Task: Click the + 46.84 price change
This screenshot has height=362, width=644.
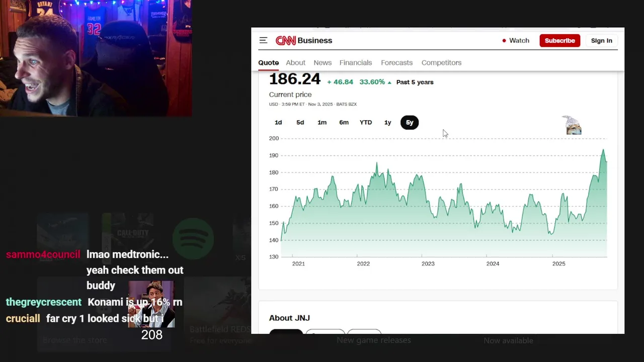Action: click(x=340, y=82)
